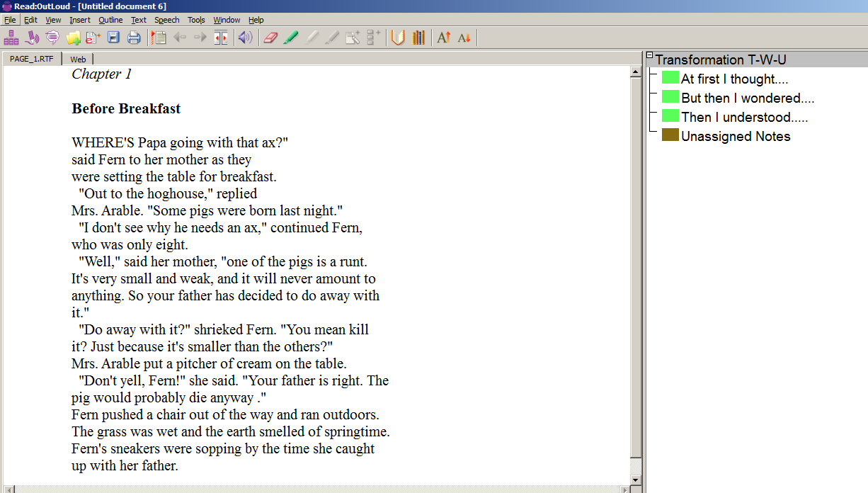This screenshot has width=868, height=493.
Task: Click brown swatch beside Unassigned Notes
Action: pos(670,135)
